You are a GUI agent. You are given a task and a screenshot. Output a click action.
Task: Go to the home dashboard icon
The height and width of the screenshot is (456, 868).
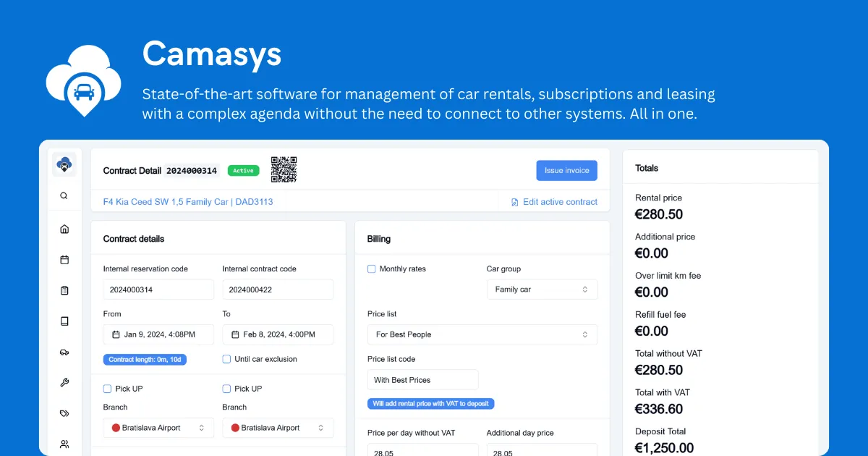[64, 228]
